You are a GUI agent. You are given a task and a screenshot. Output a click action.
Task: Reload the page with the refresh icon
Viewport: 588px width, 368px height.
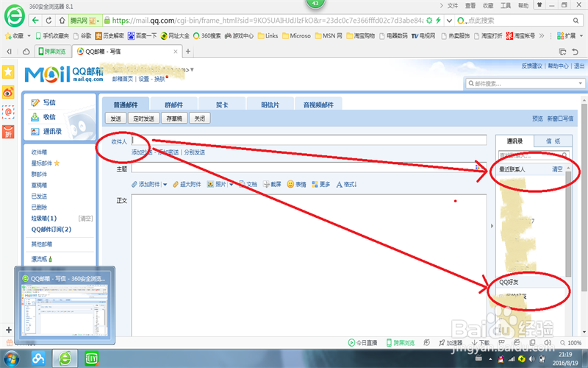[49, 21]
